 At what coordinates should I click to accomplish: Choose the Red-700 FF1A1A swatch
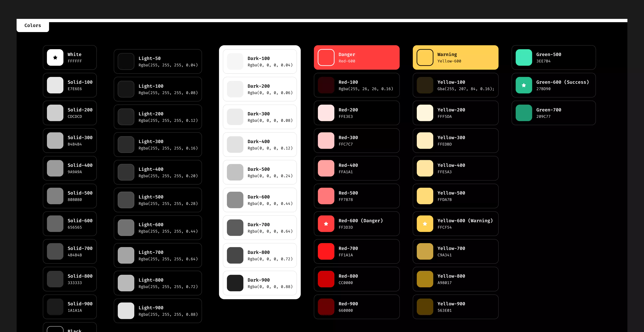coord(326,251)
